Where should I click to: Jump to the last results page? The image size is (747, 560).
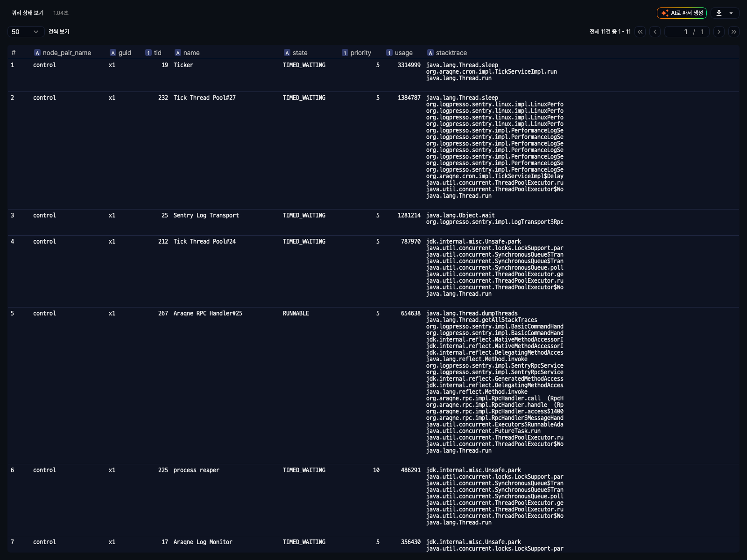pyautogui.click(x=734, y=32)
